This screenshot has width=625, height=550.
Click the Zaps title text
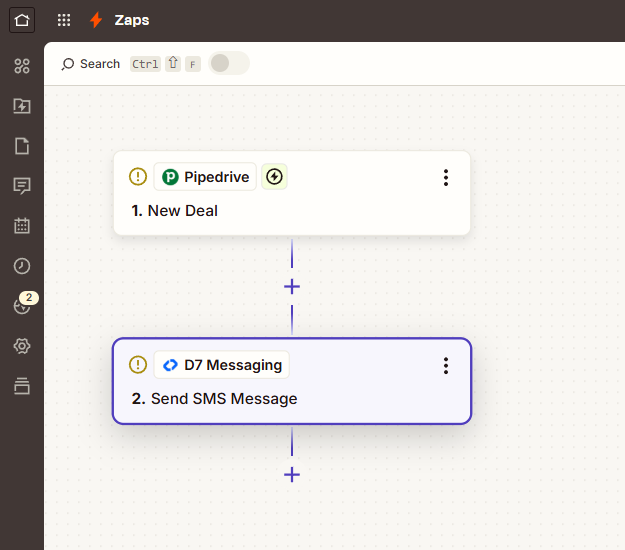[132, 20]
